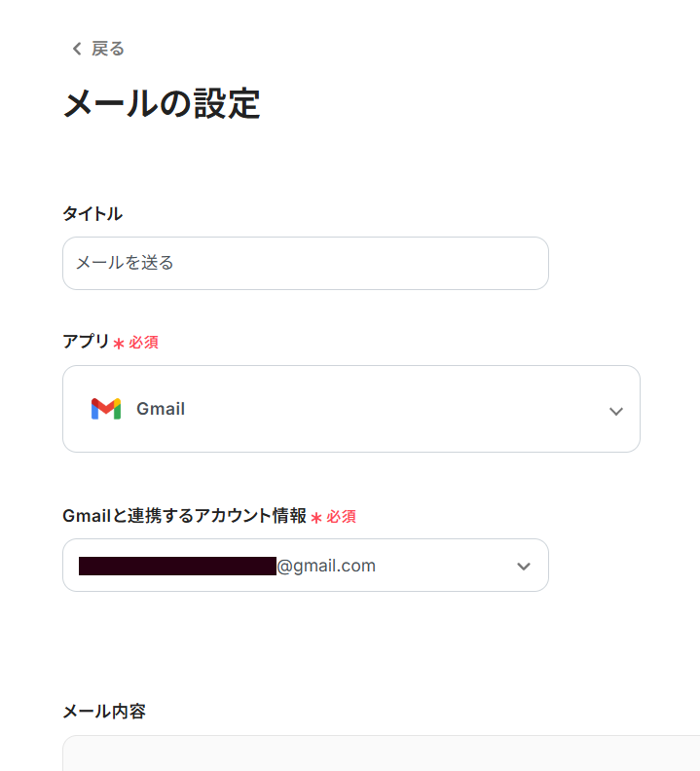Open the Gmail account dropdown chevron
This screenshot has width=700, height=771.
524,567
